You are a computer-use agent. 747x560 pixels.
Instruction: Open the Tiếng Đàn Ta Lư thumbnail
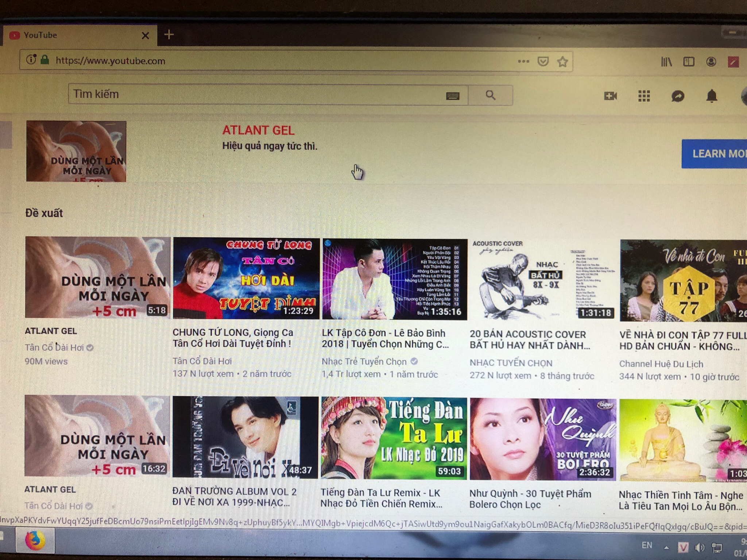[x=394, y=439]
